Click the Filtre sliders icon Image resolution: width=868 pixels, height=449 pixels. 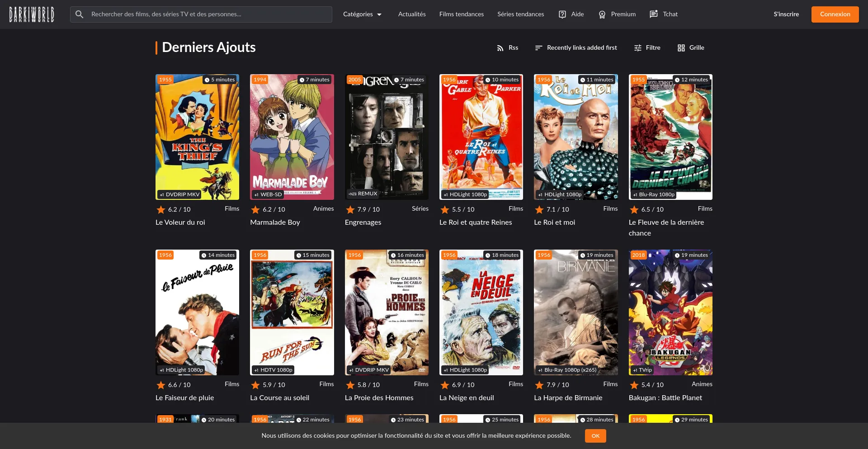point(637,48)
